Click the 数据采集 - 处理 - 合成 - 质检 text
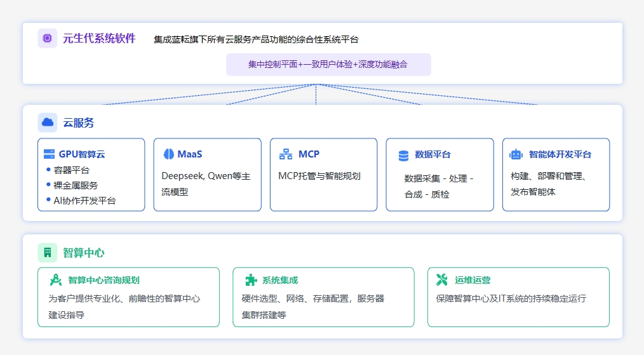644x355 pixels. tap(439, 186)
